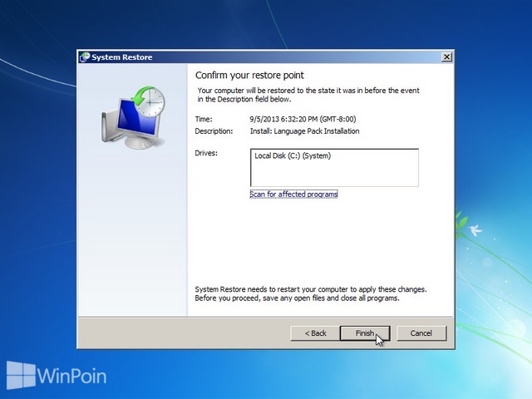This screenshot has height=399, width=532.
Task: Click the System Restore window title text
Action: click(122, 57)
